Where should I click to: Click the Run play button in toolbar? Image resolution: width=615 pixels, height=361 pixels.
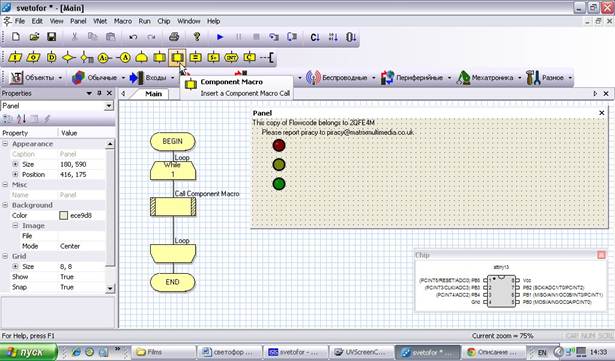(220, 37)
